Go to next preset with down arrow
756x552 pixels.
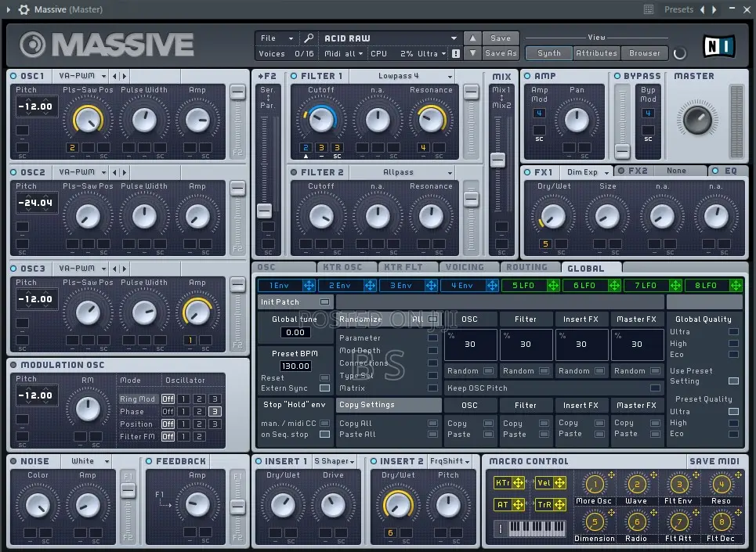pos(472,53)
